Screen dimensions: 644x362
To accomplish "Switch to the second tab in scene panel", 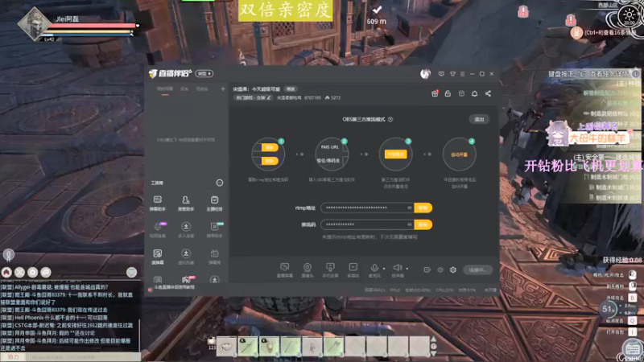I will [185, 89].
